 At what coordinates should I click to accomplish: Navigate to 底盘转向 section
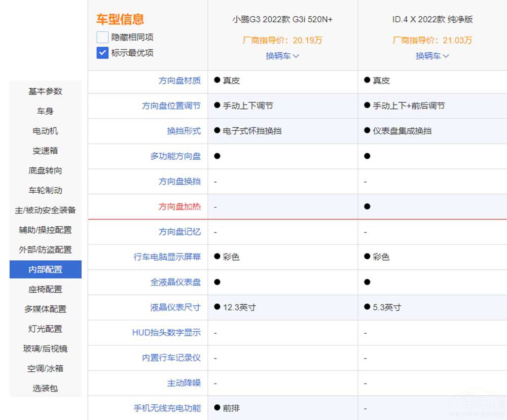[45, 170]
